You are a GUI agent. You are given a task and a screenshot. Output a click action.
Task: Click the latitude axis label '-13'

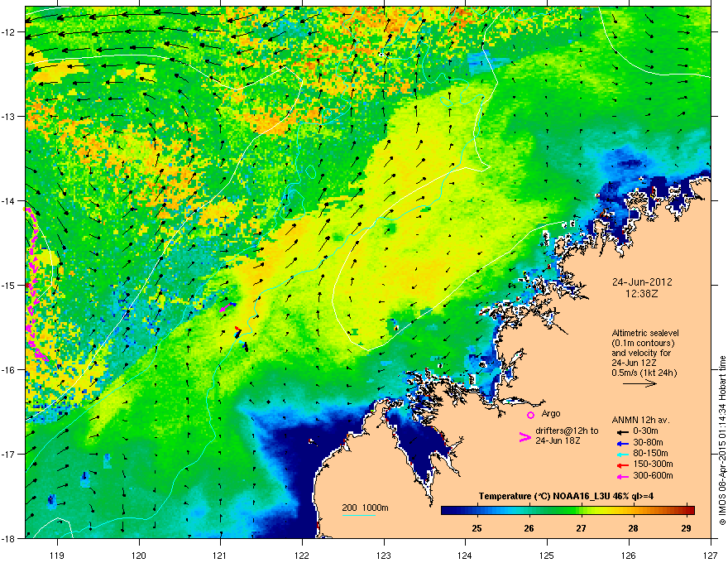[9, 116]
